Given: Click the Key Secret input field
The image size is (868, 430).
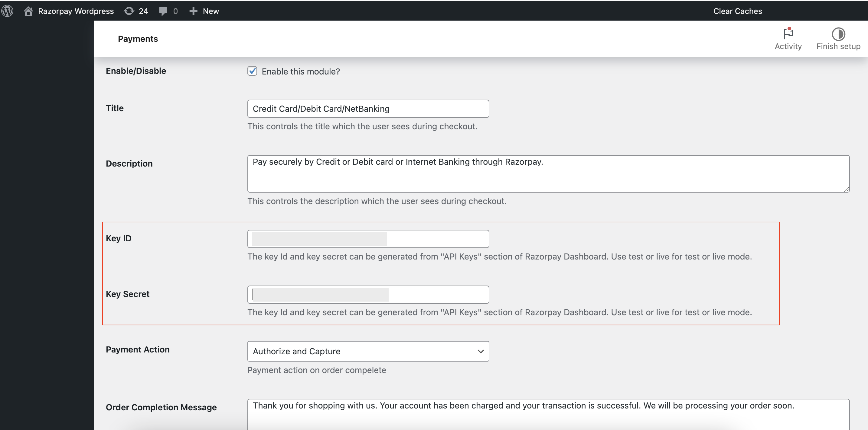Looking at the screenshot, I should [368, 294].
